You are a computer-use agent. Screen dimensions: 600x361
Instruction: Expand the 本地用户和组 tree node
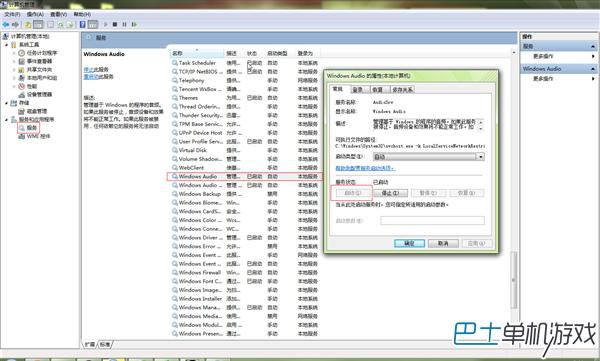pyautogui.click(x=14, y=78)
